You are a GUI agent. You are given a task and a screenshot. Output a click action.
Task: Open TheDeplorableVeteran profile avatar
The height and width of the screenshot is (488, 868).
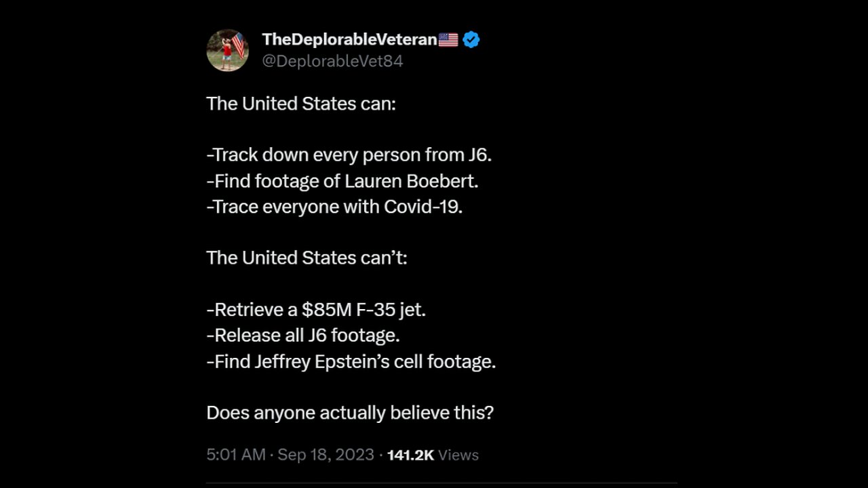pos(227,50)
